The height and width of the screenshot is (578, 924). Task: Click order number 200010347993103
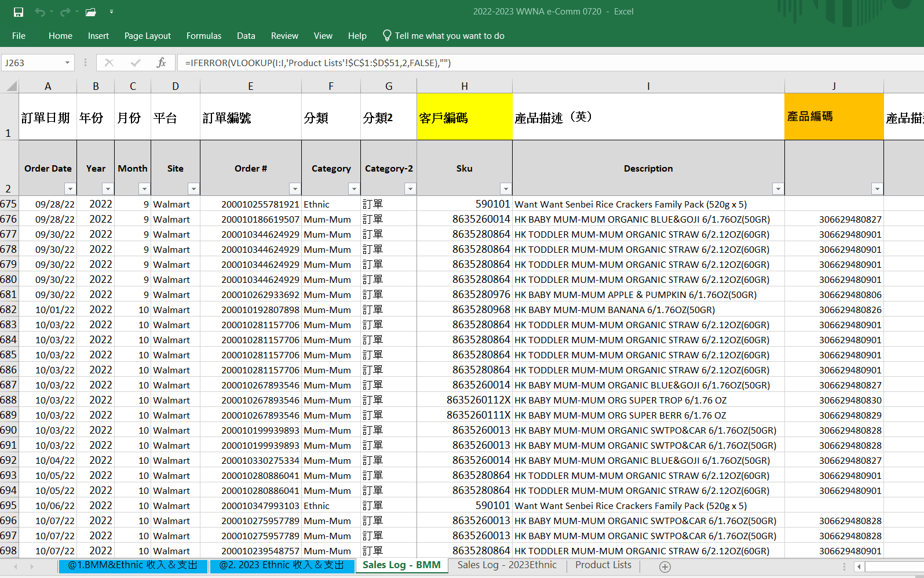coord(251,506)
